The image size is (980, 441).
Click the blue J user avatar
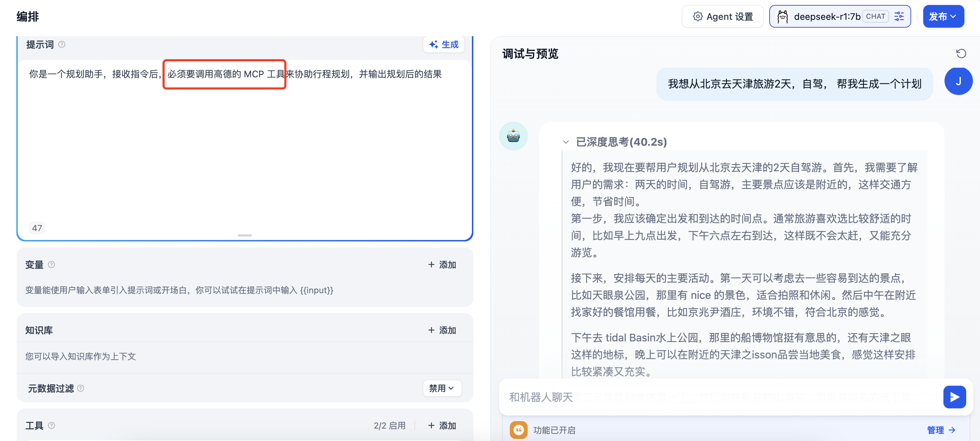pos(958,81)
